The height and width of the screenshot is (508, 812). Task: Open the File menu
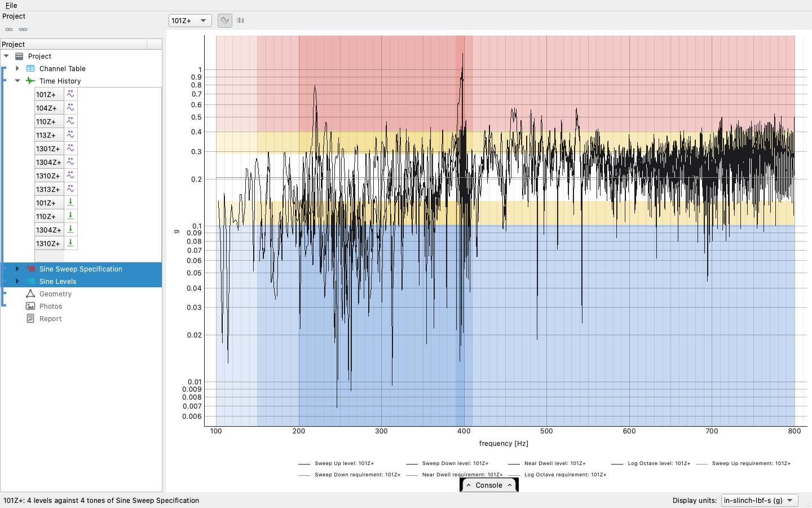pos(11,6)
